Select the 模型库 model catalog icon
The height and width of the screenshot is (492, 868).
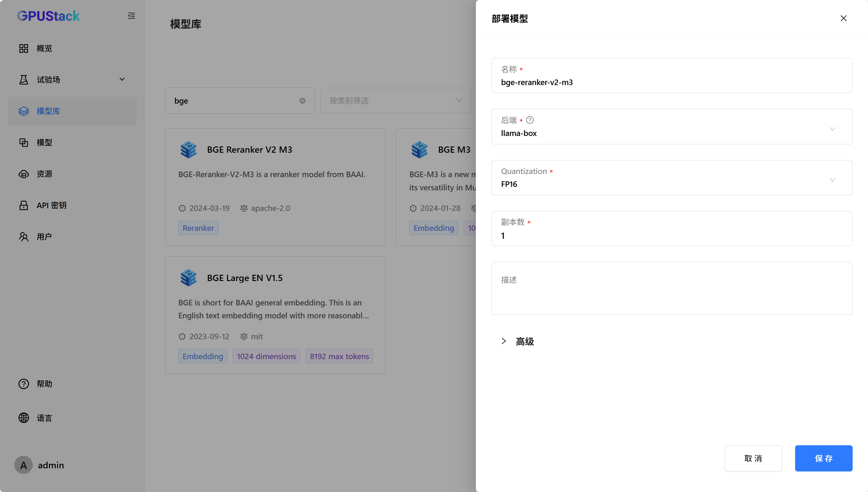click(x=24, y=111)
